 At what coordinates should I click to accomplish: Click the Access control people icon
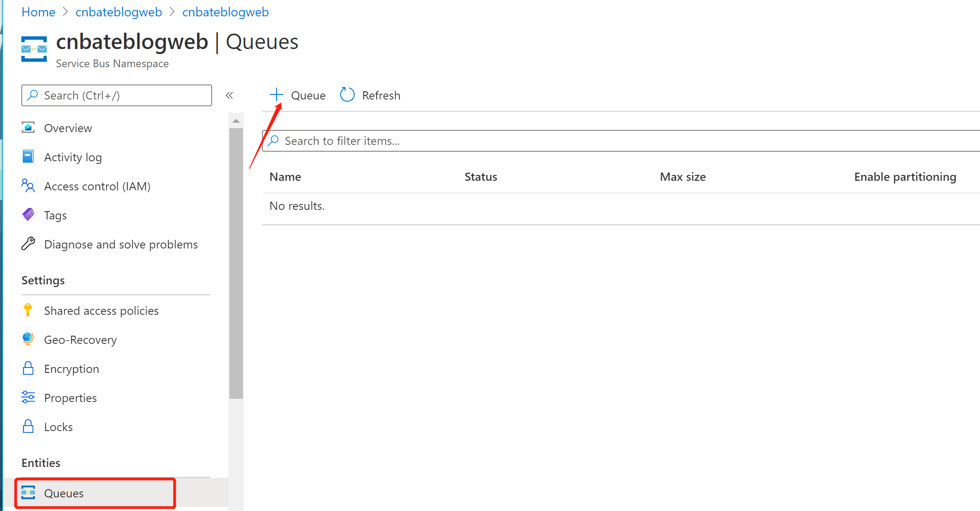[x=28, y=186]
